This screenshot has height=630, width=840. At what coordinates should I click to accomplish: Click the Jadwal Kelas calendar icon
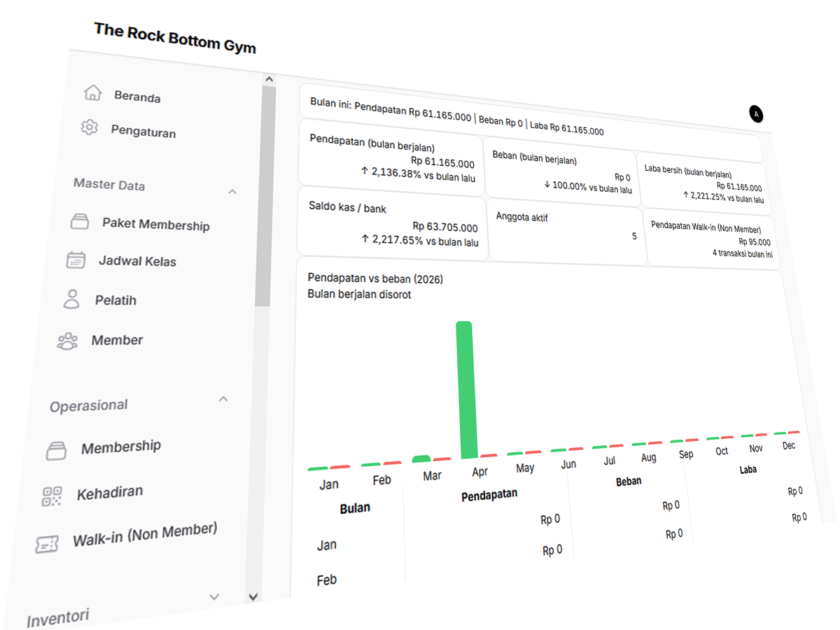(x=76, y=260)
